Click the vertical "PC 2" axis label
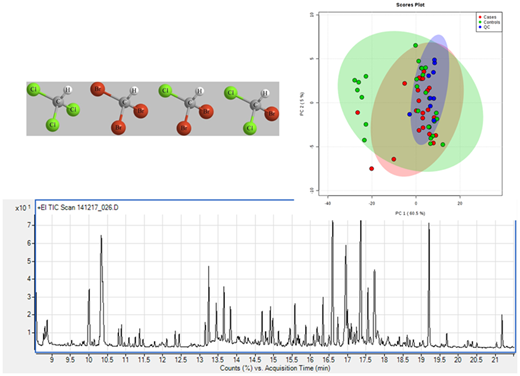The height and width of the screenshot is (376, 520). (302, 104)
